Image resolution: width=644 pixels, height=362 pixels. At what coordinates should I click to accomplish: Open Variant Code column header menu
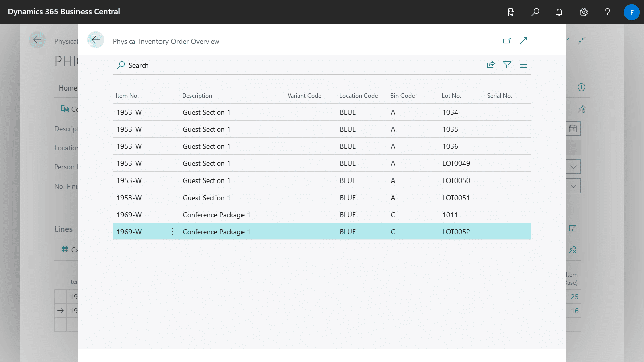pos(304,96)
